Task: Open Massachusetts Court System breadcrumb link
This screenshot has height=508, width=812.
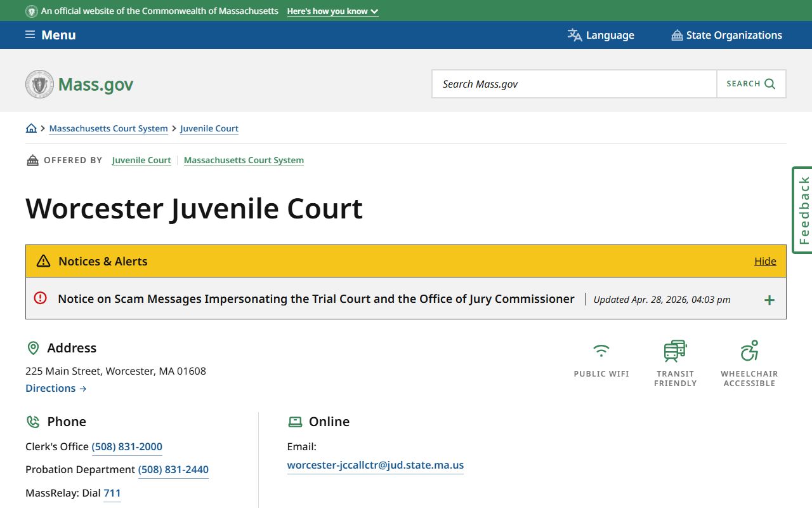Action: click(108, 128)
